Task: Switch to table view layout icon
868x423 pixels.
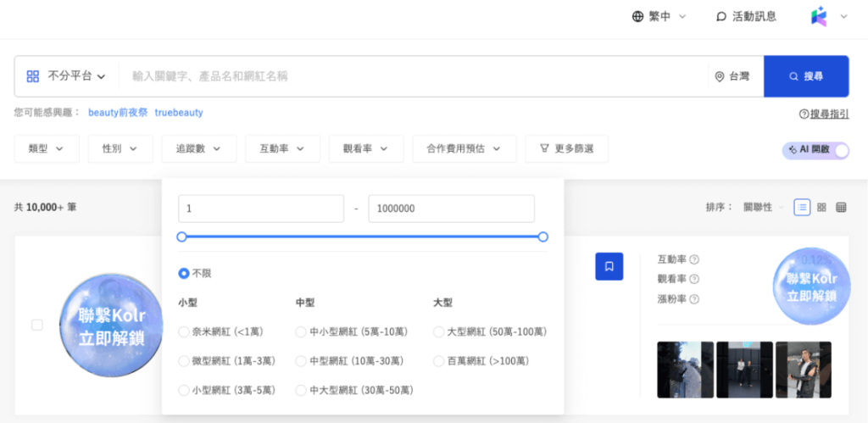Action: pos(841,207)
